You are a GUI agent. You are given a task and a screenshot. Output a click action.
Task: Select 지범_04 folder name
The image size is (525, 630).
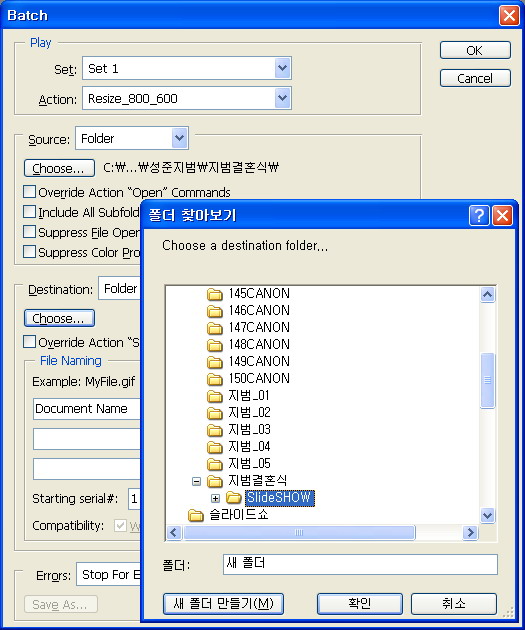[249, 447]
